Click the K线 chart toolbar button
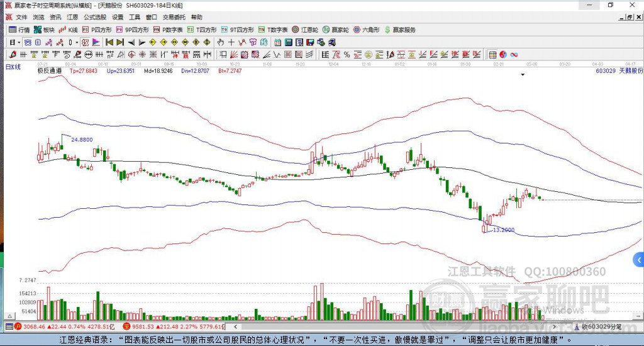This screenshot has height=346, width=644. [x=68, y=30]
